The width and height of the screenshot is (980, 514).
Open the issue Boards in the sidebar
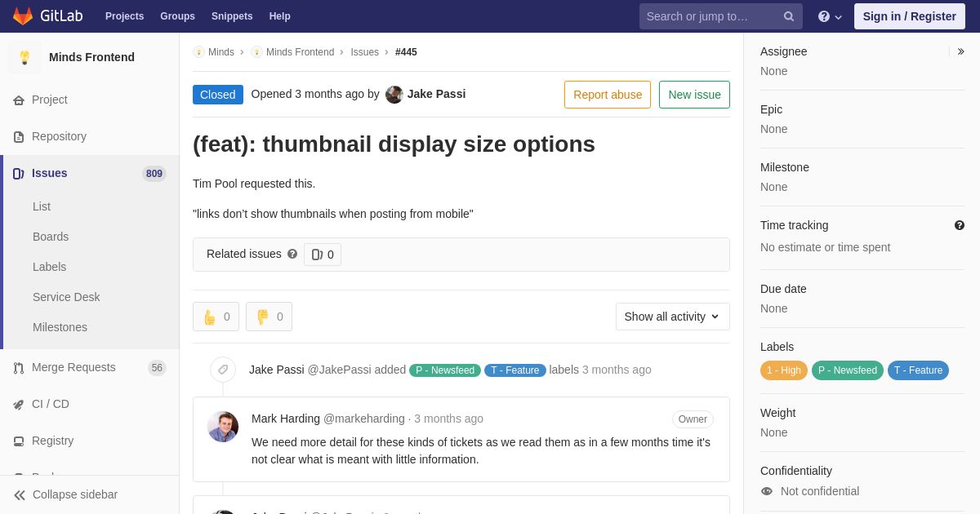(51, 237)
